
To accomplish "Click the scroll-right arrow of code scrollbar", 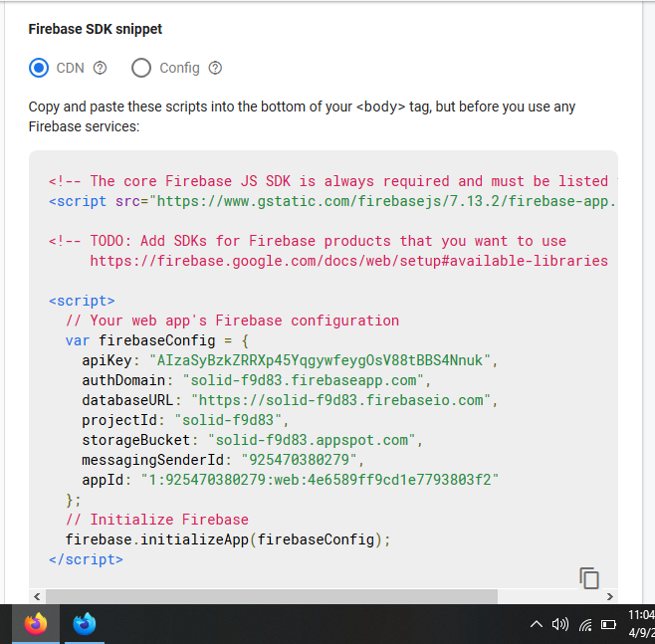I will 609,595.
